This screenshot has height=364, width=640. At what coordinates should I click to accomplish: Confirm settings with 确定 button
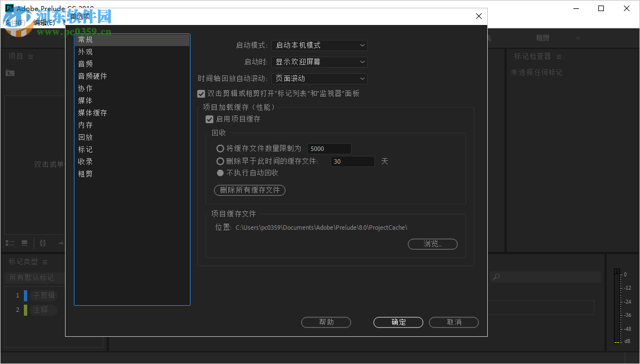click(398, 322)
